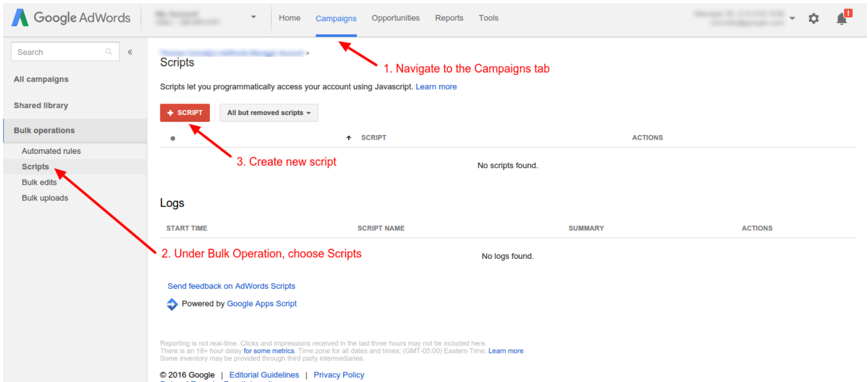Click the ACTIONS header in logs table
The image size is (868, 382).
[757, 228]
